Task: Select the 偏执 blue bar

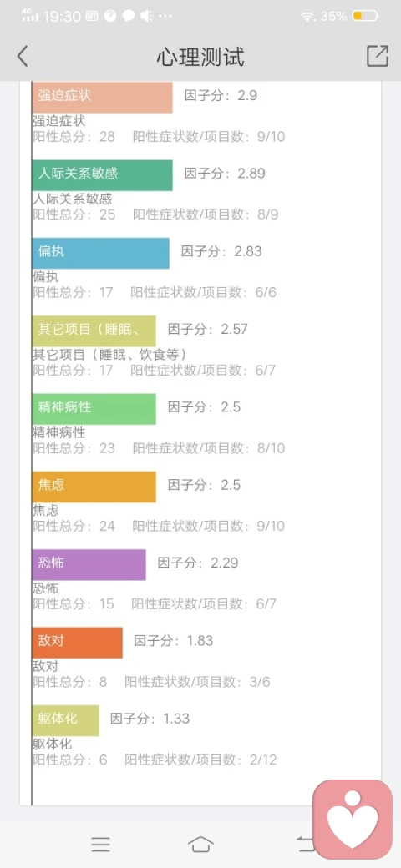Action: point(101,254)
